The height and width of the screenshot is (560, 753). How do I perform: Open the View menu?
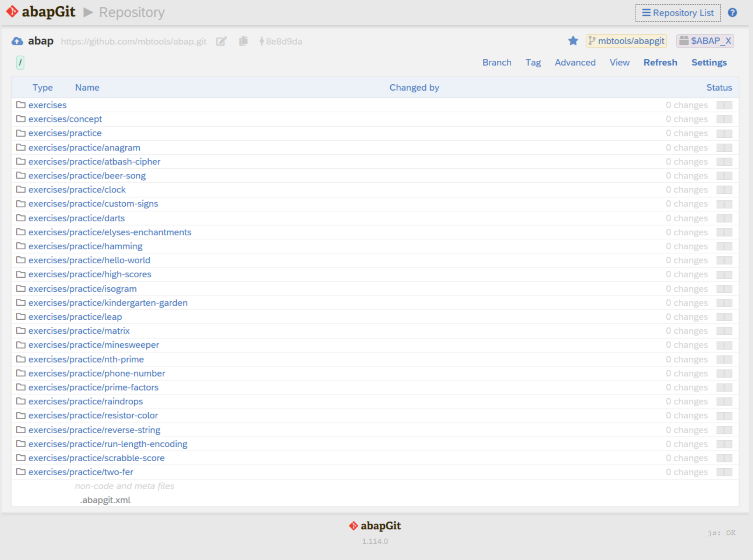tap(620, 63)
